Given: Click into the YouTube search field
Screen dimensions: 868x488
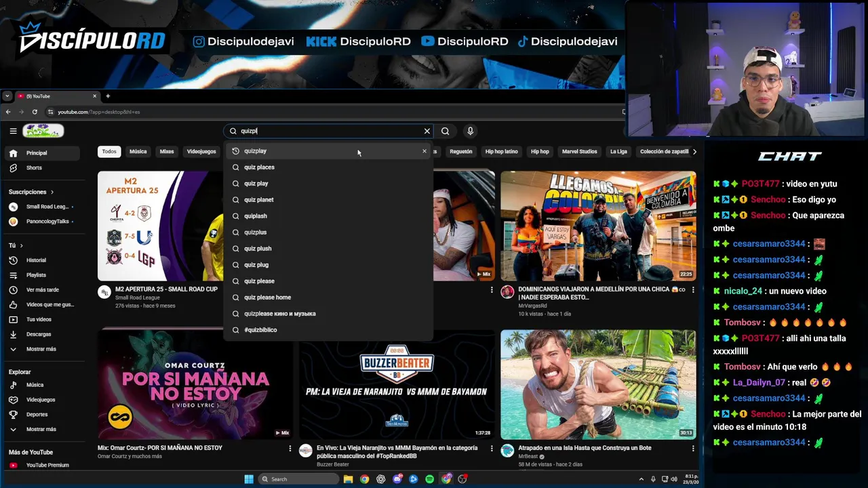Looking at the screenshot, I should point(330,131).
